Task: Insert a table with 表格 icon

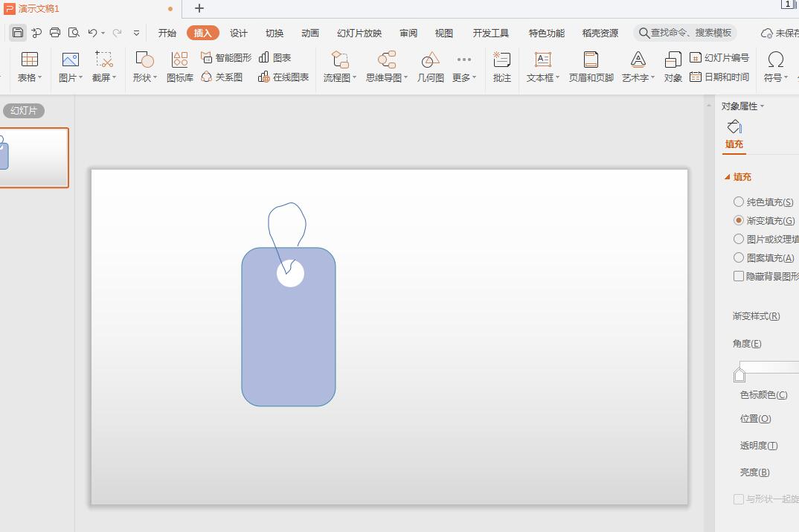Action: pyautogui.click(x=30, y=67)
